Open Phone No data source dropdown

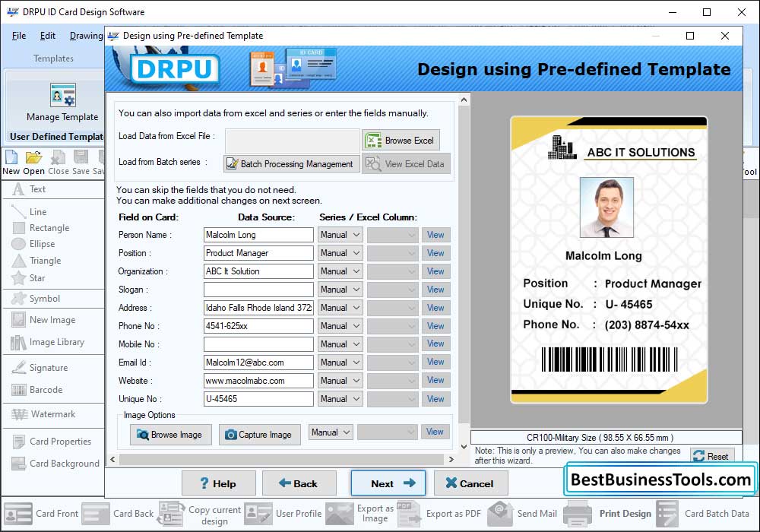(340, 326)
